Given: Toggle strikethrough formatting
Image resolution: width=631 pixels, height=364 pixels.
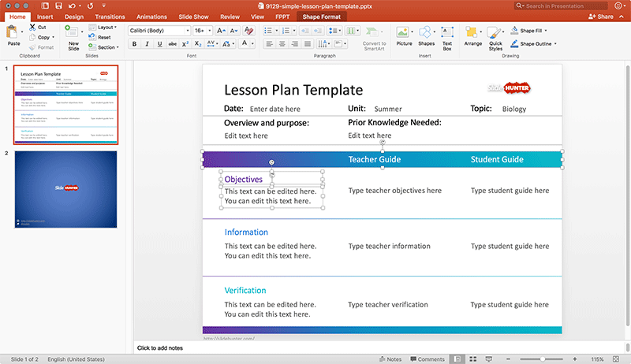Looking at the screenshot, I should coord(172,44).
